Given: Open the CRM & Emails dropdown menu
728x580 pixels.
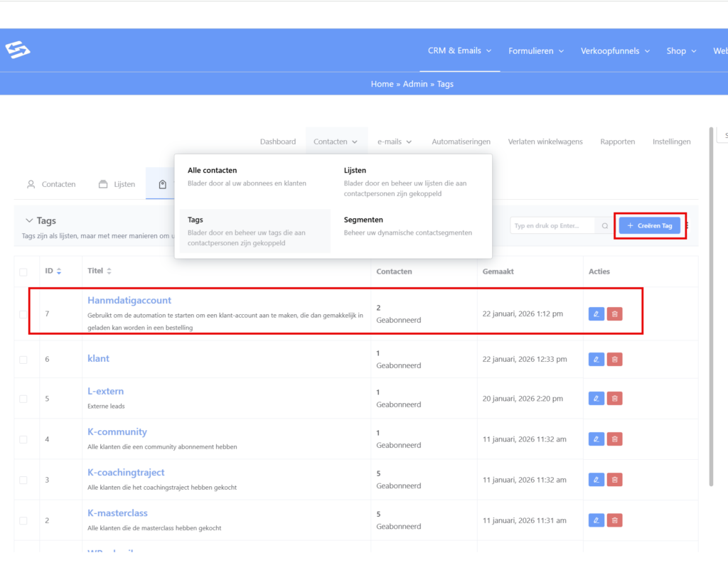Looking at the screenshot, I should coord(459,50).
